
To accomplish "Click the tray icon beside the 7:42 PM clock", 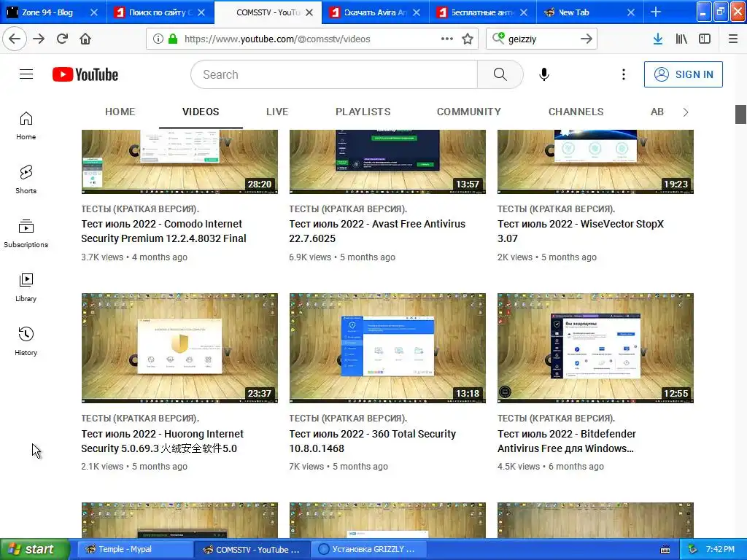I will point(693,549).
